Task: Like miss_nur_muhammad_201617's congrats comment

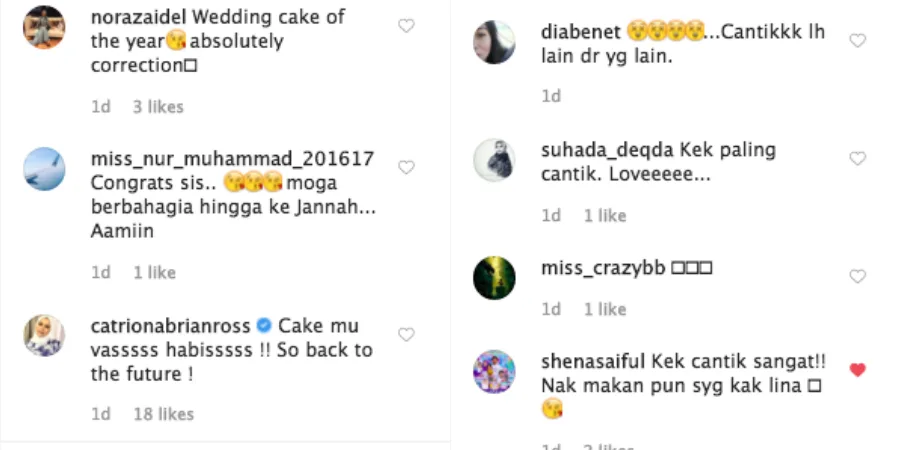Action: (x=406, y=168)
